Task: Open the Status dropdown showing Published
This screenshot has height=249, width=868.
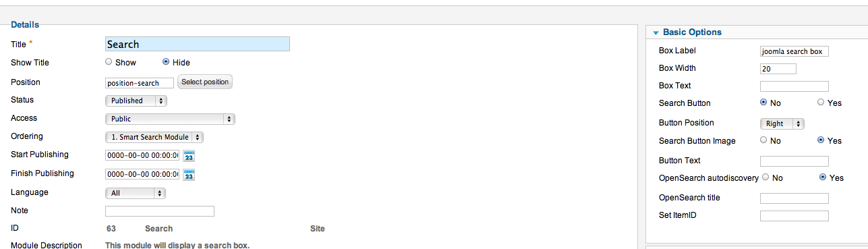Action: click(x=136, y=101)
